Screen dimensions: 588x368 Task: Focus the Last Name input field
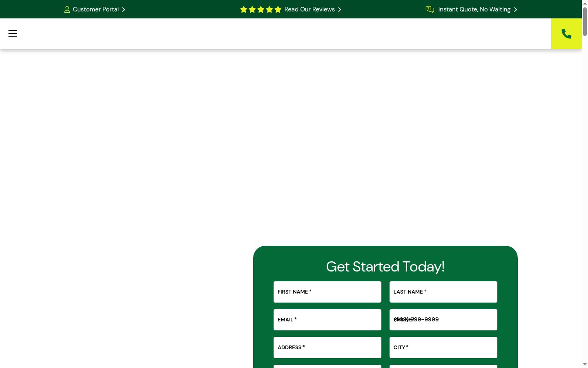[443, 292]
